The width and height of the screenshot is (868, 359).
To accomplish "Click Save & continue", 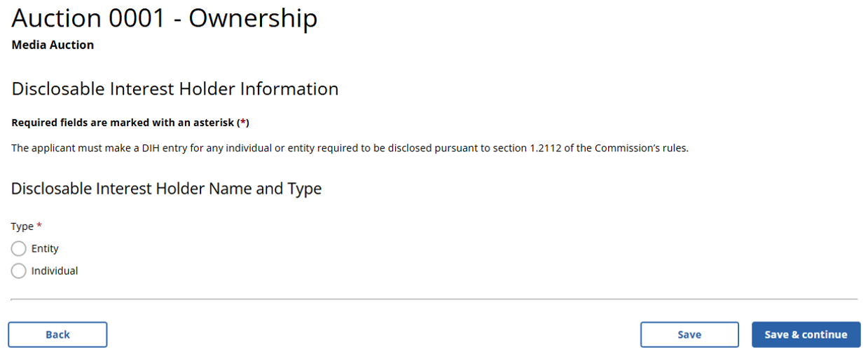I will 806,334.
